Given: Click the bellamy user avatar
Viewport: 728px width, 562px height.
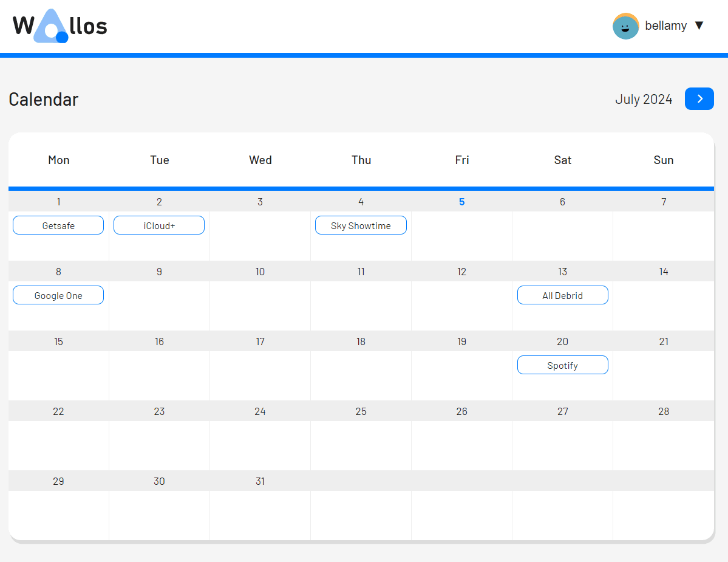Looking at the screenshot, I should pos(625,26).
